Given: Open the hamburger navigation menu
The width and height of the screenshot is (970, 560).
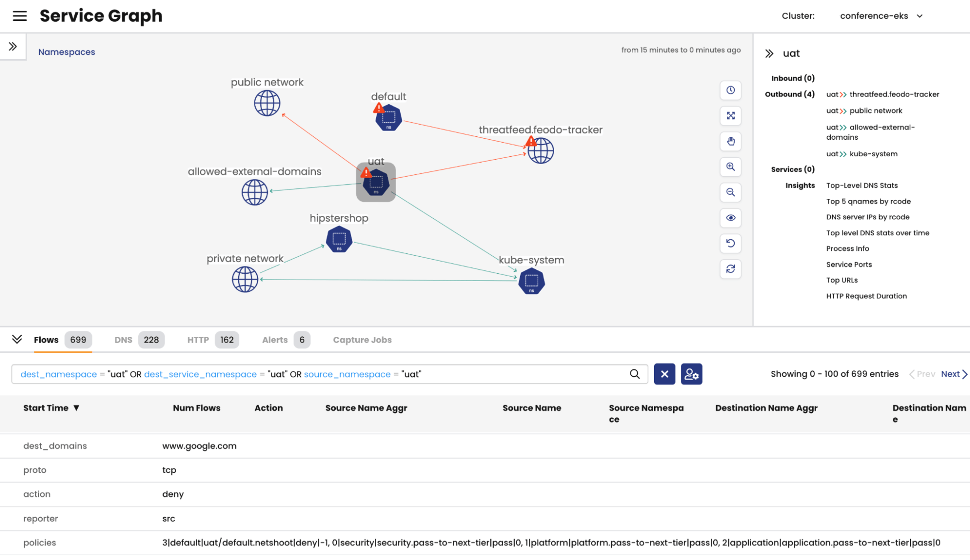Looking at the screenshot, I should click(x=19, y=16).
